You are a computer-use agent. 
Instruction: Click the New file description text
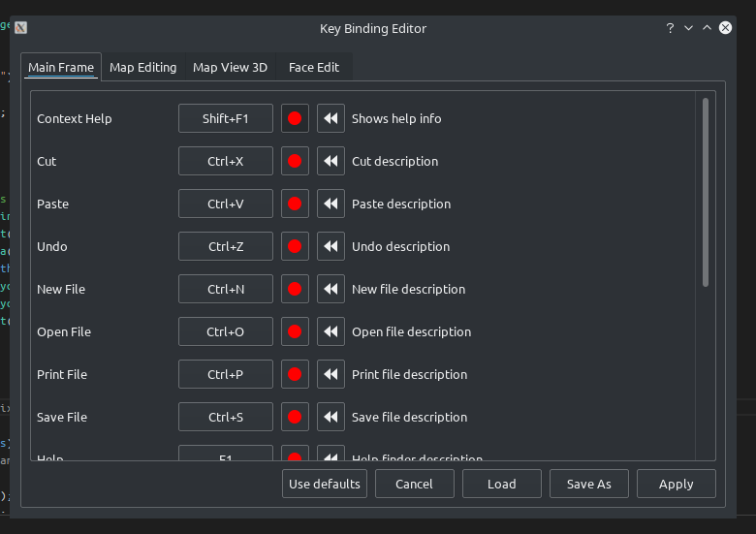click(408, 289)
